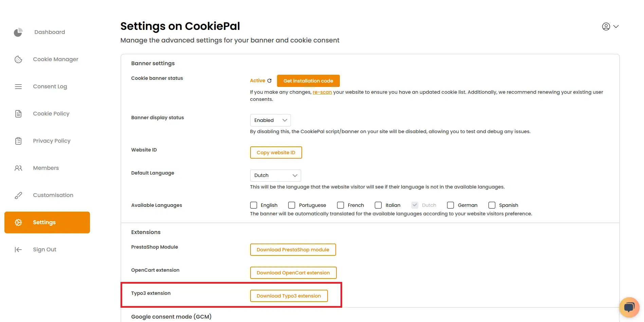Select Dashboard from the sidebar menu
The height and width of the screenshot is (322, 644).
49,32
